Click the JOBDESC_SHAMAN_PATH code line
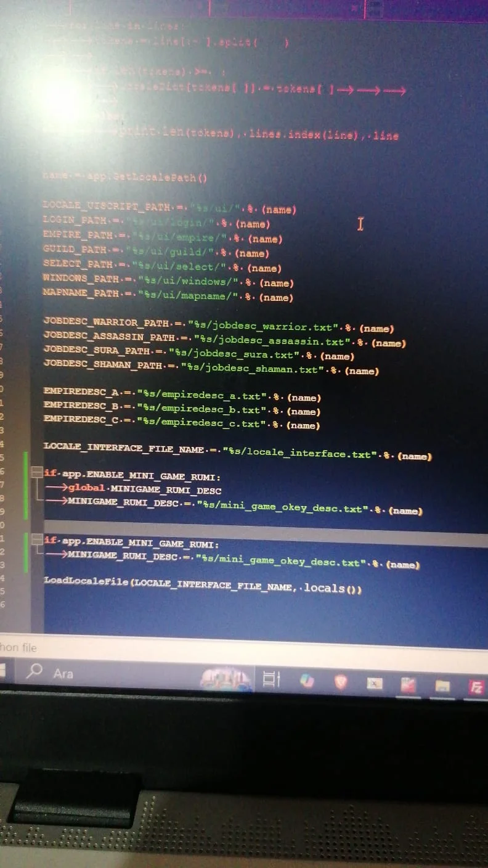Image resolution: width=488 pixels, height=868 pixels. point(211,368)
